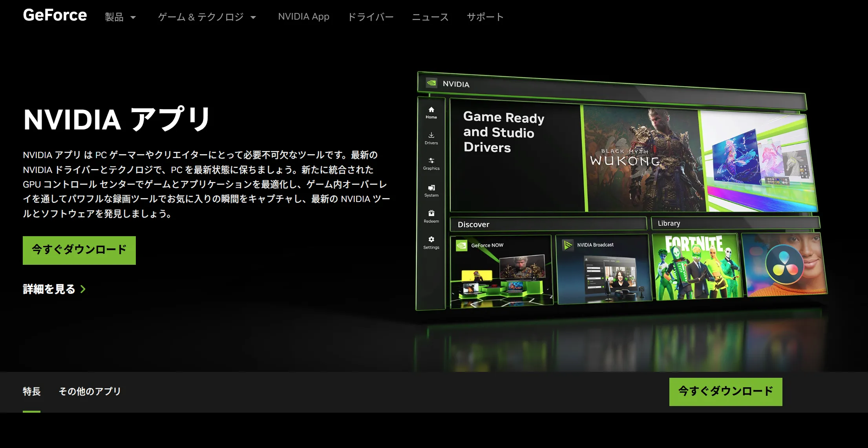Click the hero 今すぐダウンロード button
This screenshot has height=448, width=868.
tap(79, 250)
